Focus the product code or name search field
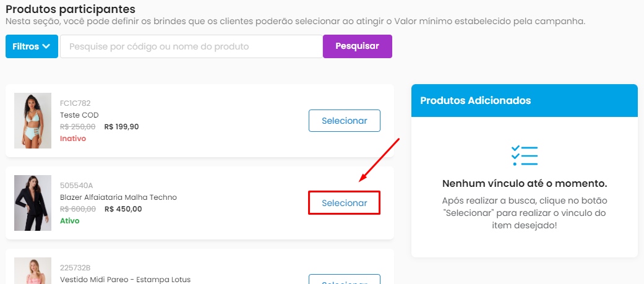The height and width of the screenshot is (284, 644). 191,46
